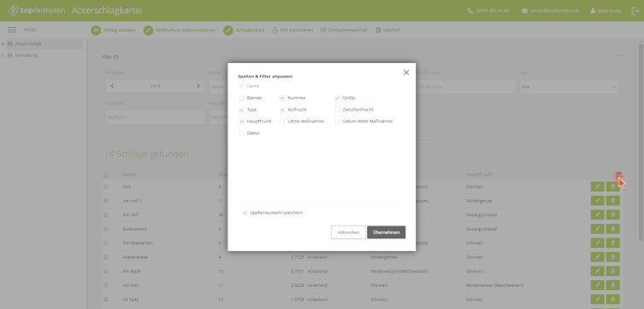Delete the Bullenwiese row
Screen dimensions: 644x309
pyautogui.click(x=612, y=229)
